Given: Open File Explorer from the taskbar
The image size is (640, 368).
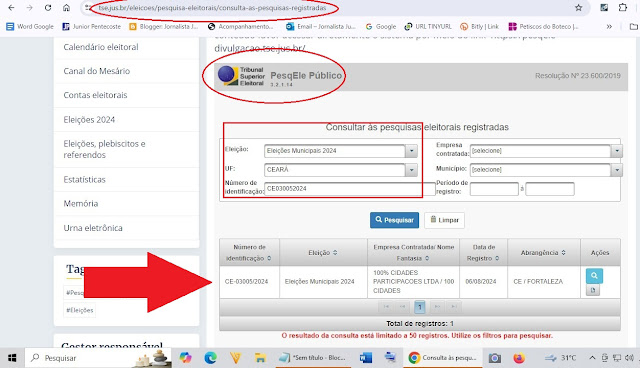Looking at the screenshot, I should click(260, 358).
